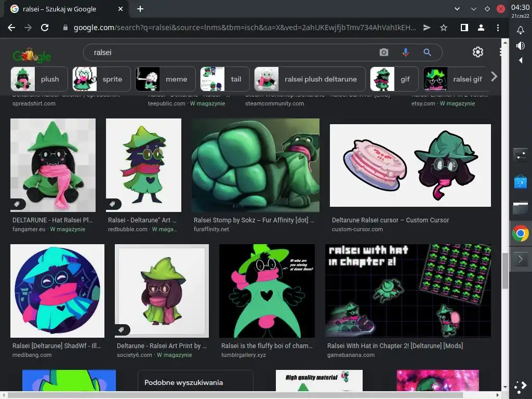Image resolution: width=532 pixels, height=399 pixels.
Task: Filter results by the sprite chip
Action: 101,79
